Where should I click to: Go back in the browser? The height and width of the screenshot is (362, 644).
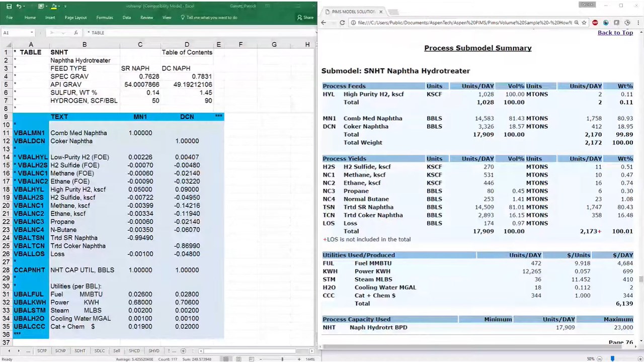324,23
